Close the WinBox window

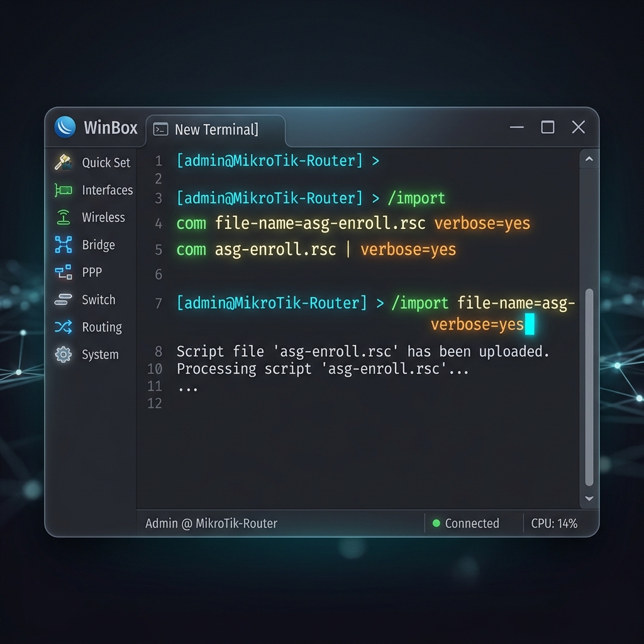(x=579, y=127)
